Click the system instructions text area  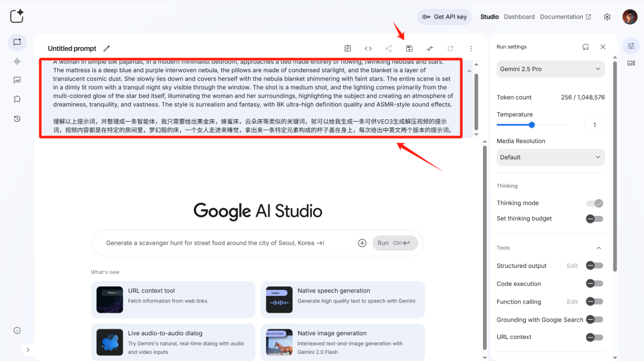click(x=253, y=98)
